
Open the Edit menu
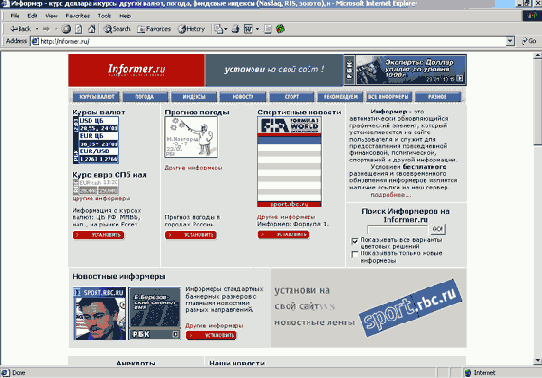(32, 16)
